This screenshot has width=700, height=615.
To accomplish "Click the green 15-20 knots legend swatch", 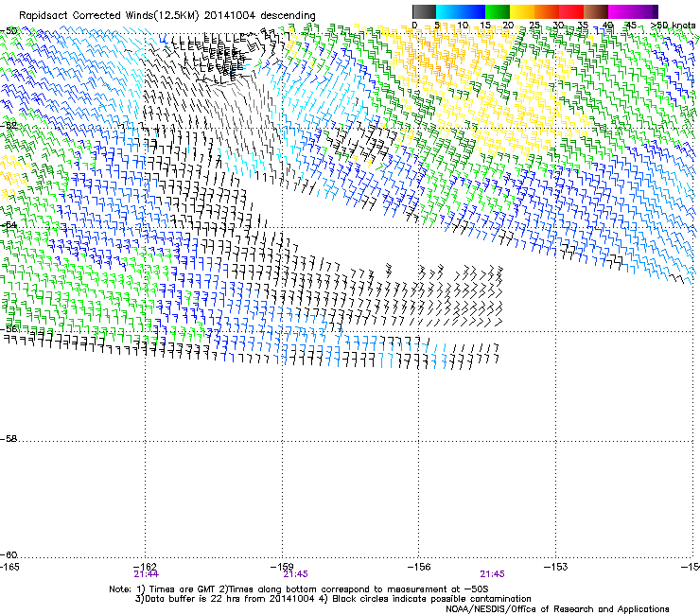I will (x=498, y=11).
